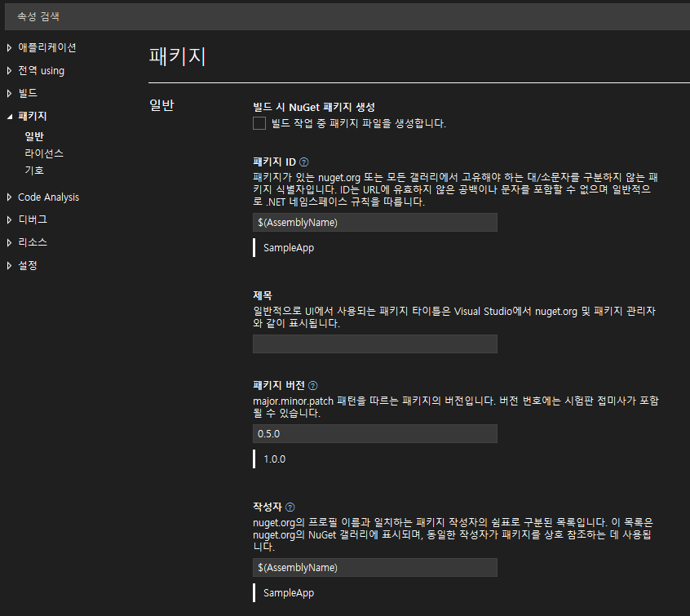This screenshot has height=616, width=690.
Task: Click the 패키지 ID input field
Action: (x=375, y=223)
